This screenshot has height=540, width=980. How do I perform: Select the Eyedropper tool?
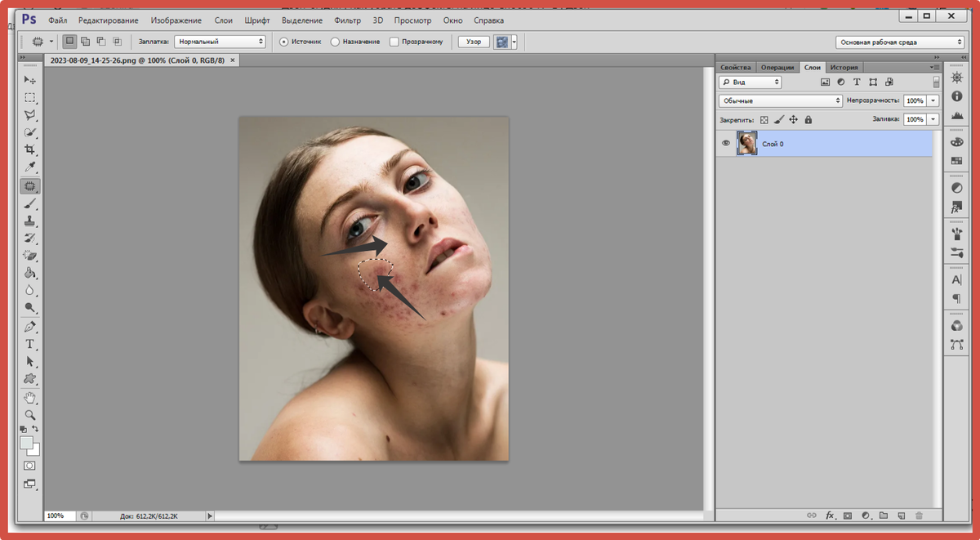tap(30, 168)
